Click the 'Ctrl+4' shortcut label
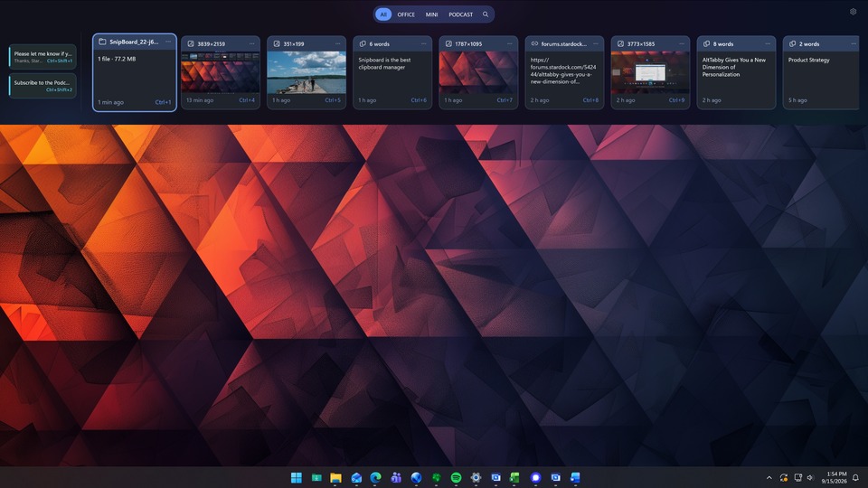This screenshot has height=488, width=868. point(247,100)
